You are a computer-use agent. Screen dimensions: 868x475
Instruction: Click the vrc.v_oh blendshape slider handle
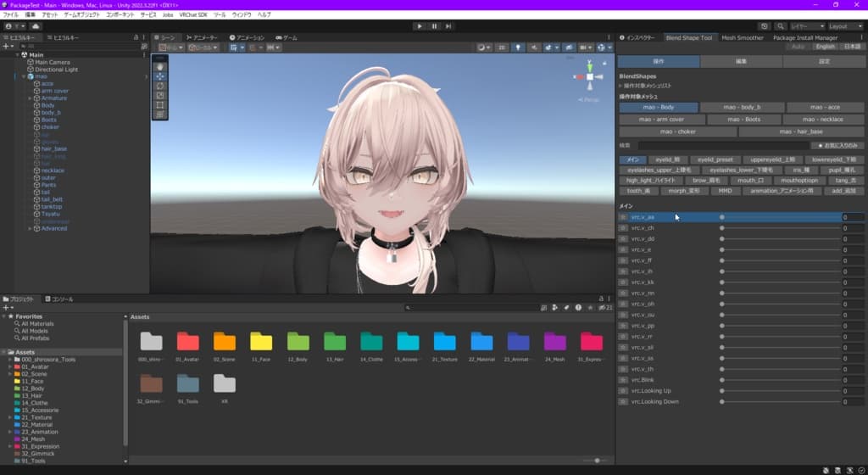[722, 304]
